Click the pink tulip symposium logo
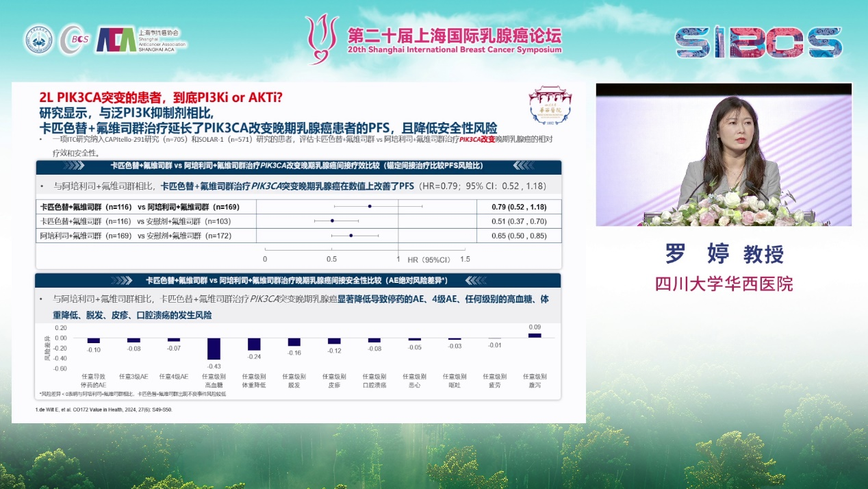This screenshot has height=489, width=868. point(321,38)
